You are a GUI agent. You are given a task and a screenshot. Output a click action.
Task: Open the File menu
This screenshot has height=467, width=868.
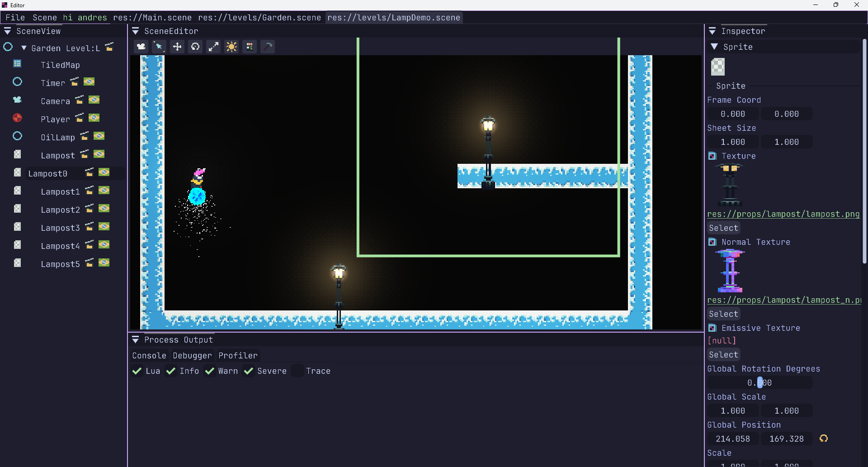(15, 18)
